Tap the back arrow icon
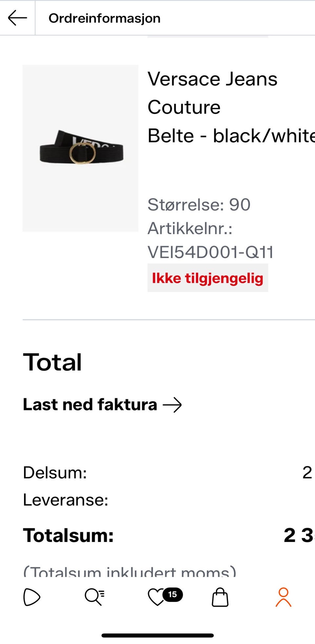This screenshot has height=644, width=315. coord(17,18)
